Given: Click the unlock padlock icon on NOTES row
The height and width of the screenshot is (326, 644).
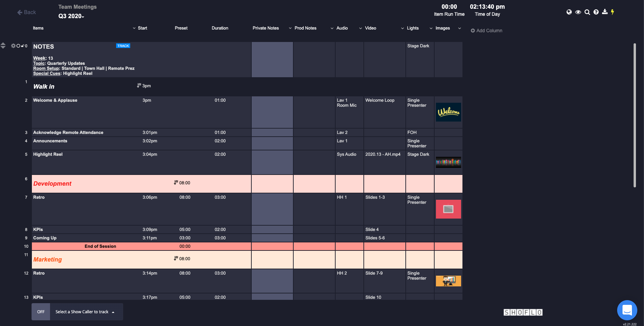Looking at the screenshot, I should click(x=22, y=46).
